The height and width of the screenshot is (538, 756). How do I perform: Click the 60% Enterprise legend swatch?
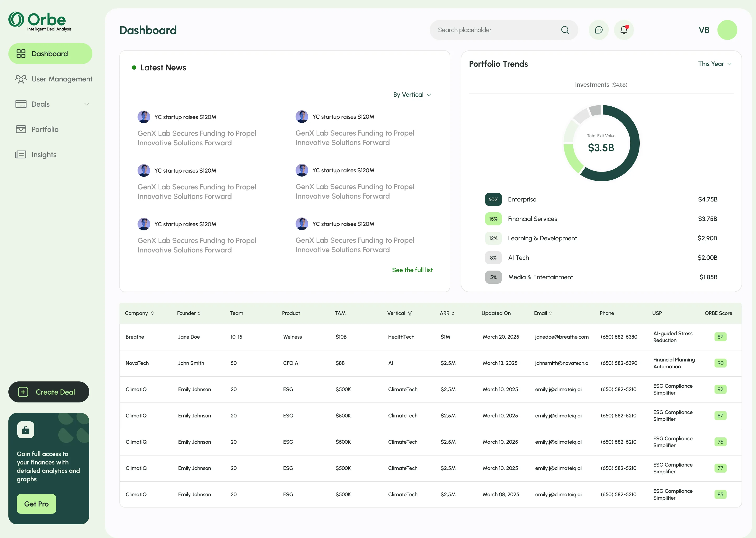[x=493, y=199]
